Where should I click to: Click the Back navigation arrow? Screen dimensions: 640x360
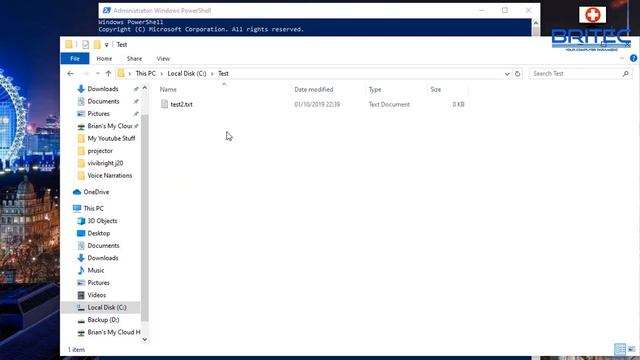(71, 73)
